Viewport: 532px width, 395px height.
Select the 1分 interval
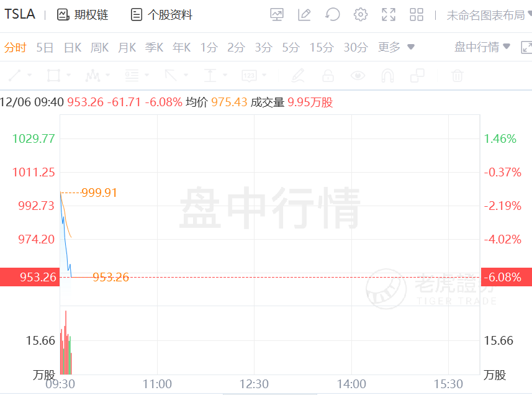(209, 47)
